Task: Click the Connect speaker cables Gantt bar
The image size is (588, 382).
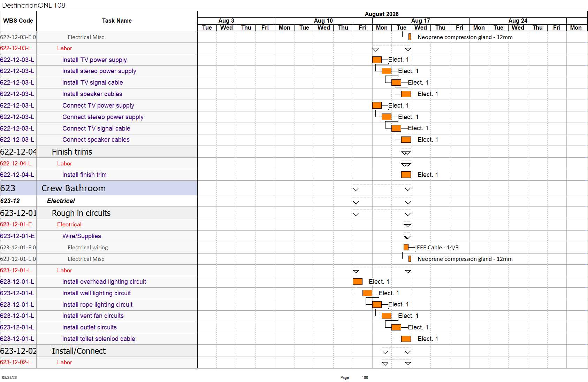Action: 406,140
